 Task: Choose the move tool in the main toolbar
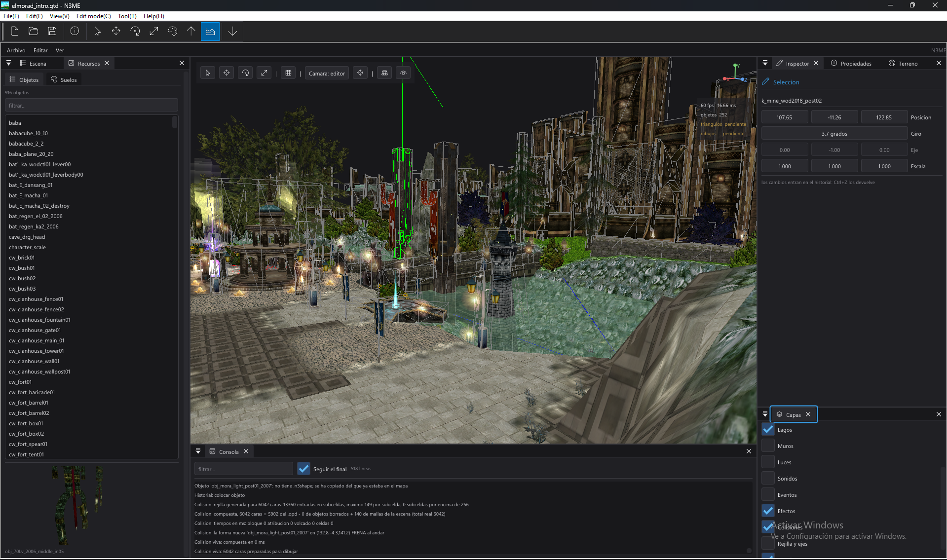(x=116, y=32)
